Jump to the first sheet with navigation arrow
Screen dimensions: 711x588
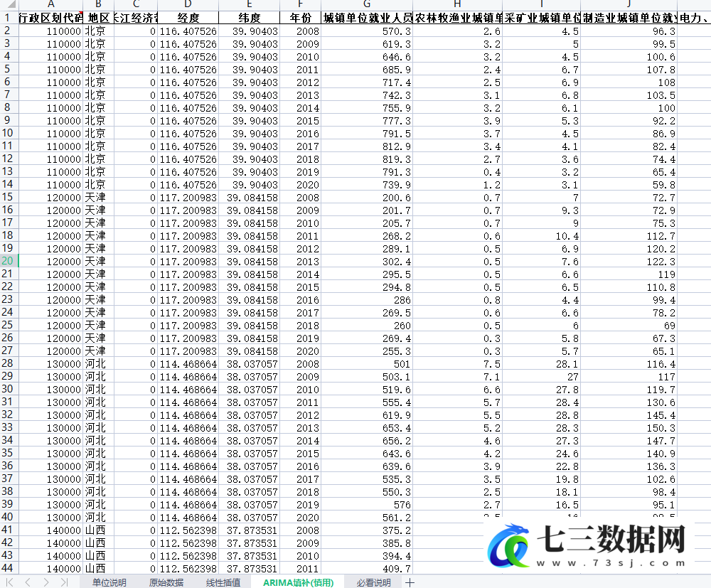[9, 582]
